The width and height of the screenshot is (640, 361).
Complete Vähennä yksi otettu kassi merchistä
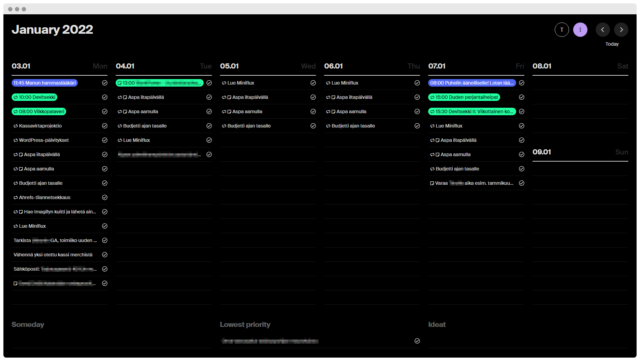[x=104, y=254]
